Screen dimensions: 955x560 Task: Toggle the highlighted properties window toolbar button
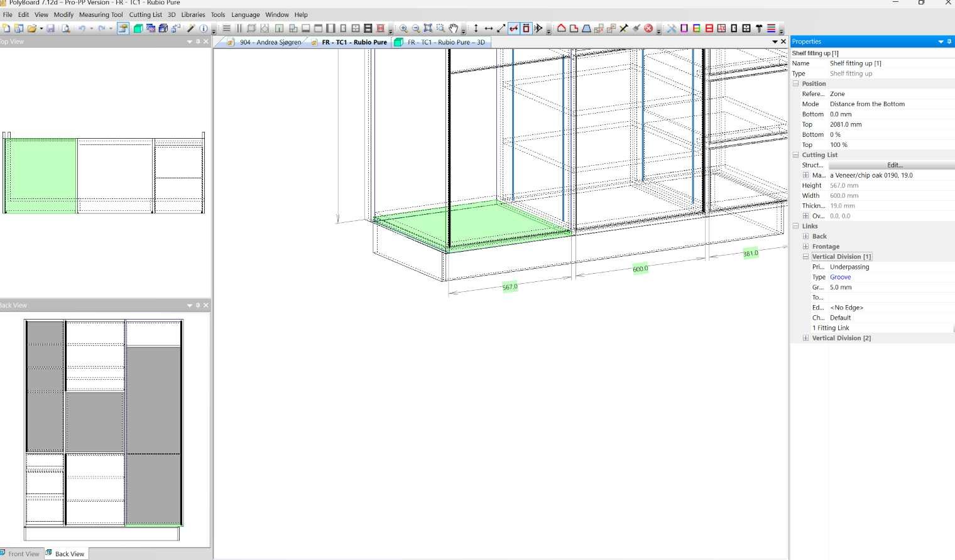click(123, 28)
